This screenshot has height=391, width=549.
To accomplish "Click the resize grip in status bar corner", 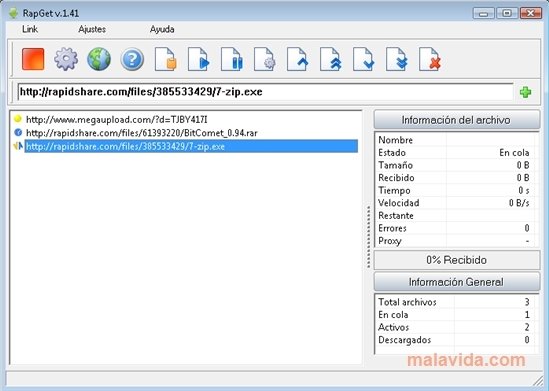I will 537,381.
